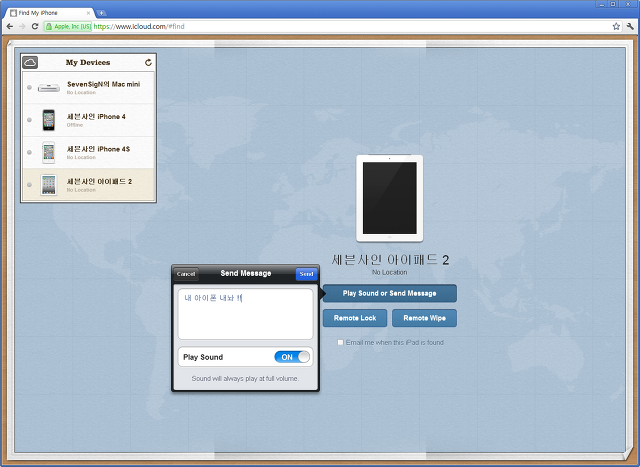Select the iPhone 4S device row
This screenshot has height=467, width=640.
tap(89, 152)
